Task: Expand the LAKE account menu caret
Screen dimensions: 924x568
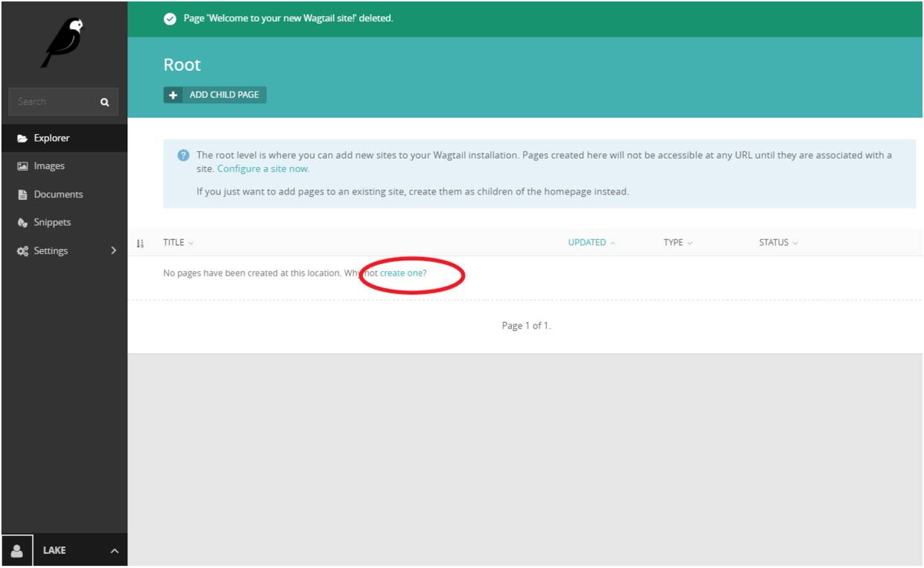Action: [x=114, y=551]
